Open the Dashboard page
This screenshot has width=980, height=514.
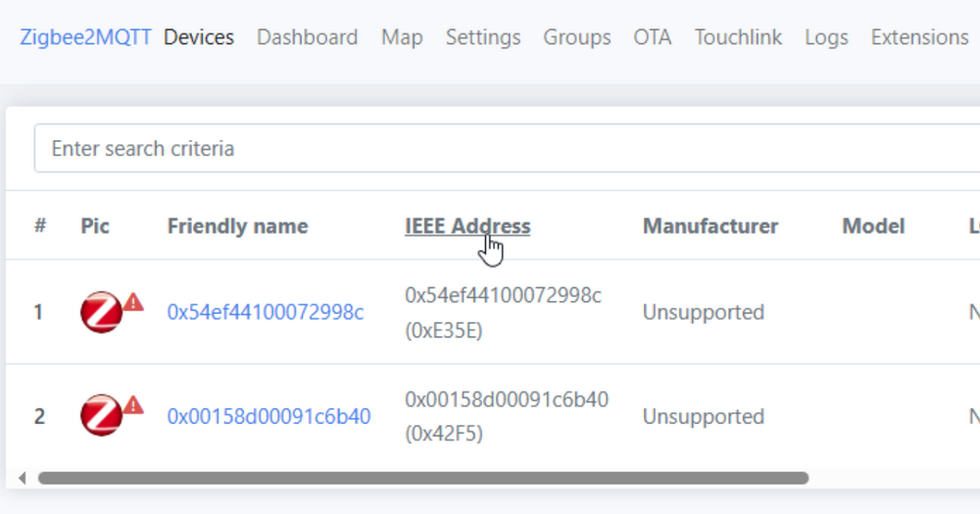point(307,37)
